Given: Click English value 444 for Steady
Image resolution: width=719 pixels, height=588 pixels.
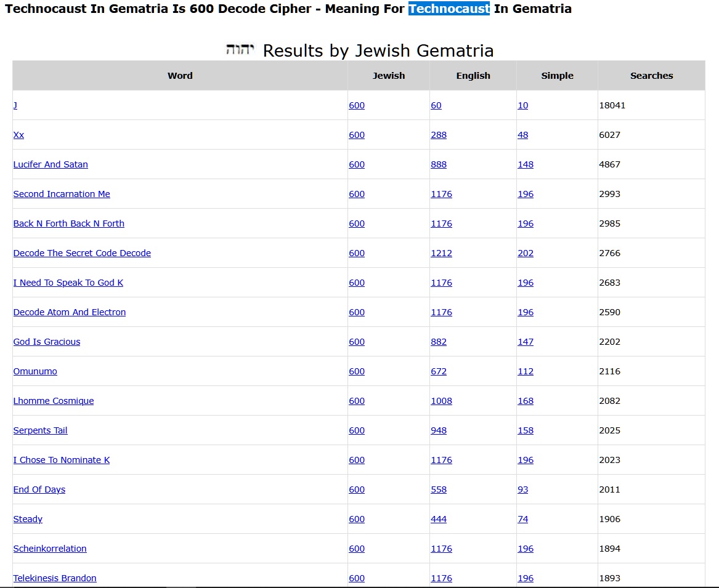Looking at the screenshot, I should coord(439,519).
